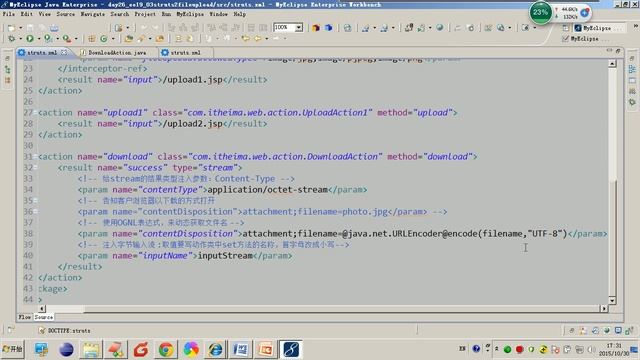Viewport: 640px width, 360px height.
Task: Click the globe web browser toolbar icon
Action: pos(440,28)
